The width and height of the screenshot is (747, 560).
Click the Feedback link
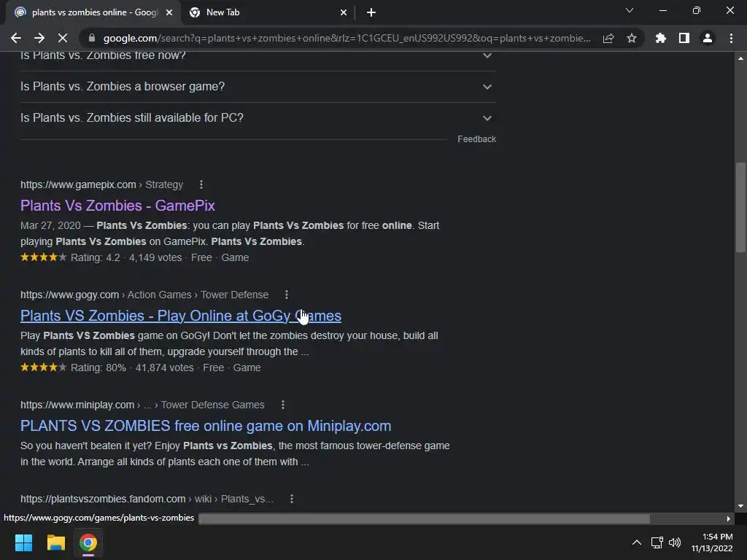[476, 139]
